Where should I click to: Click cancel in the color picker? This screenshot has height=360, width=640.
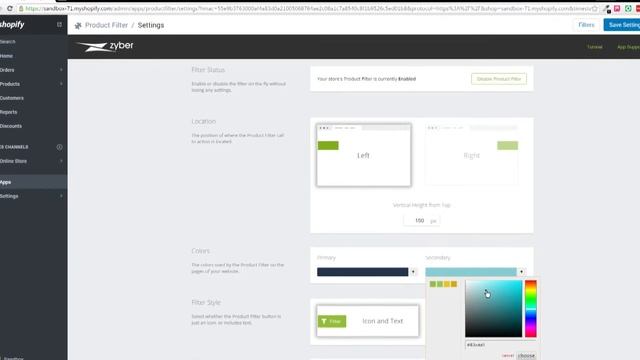coord(507,356)
